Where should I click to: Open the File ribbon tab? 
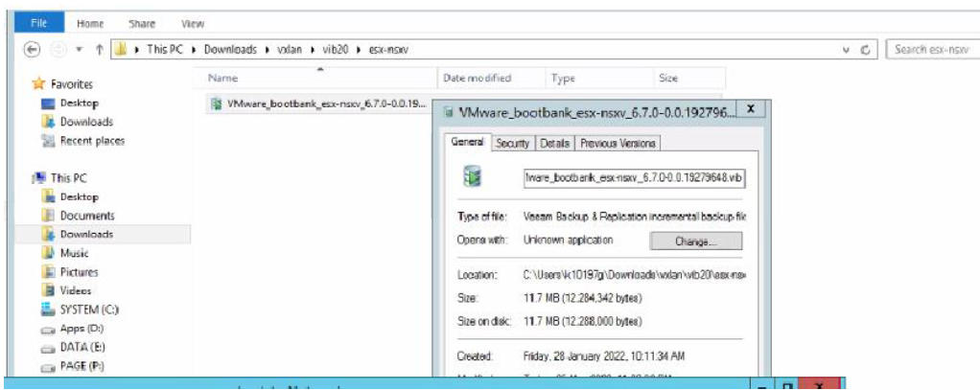coord(39,23)
